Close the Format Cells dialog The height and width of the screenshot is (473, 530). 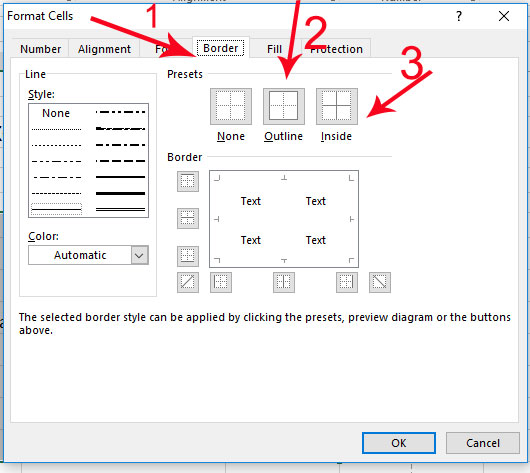[504, 16]
